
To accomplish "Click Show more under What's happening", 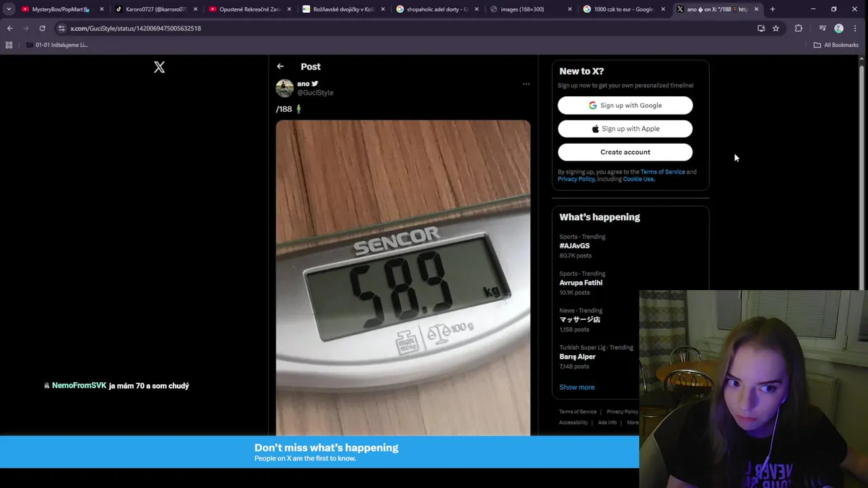I will coord(577,387).
